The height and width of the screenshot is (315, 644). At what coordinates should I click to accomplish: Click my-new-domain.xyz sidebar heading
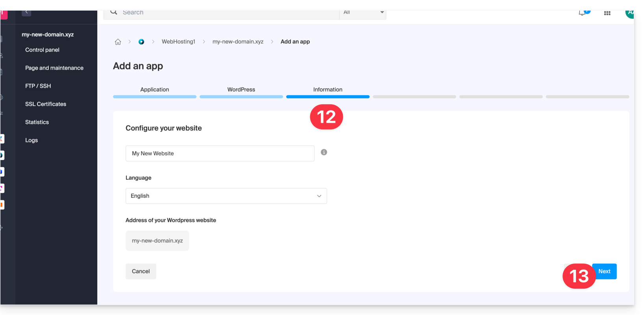[48, 35]
